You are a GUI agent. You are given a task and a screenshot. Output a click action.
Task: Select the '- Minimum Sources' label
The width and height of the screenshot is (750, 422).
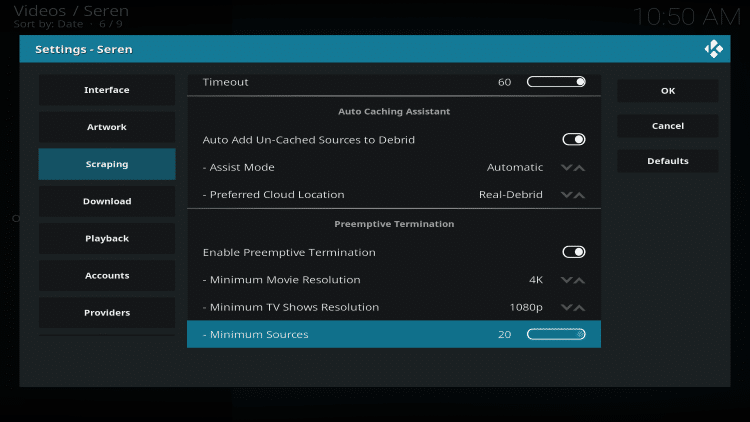(x=255, y=334)
